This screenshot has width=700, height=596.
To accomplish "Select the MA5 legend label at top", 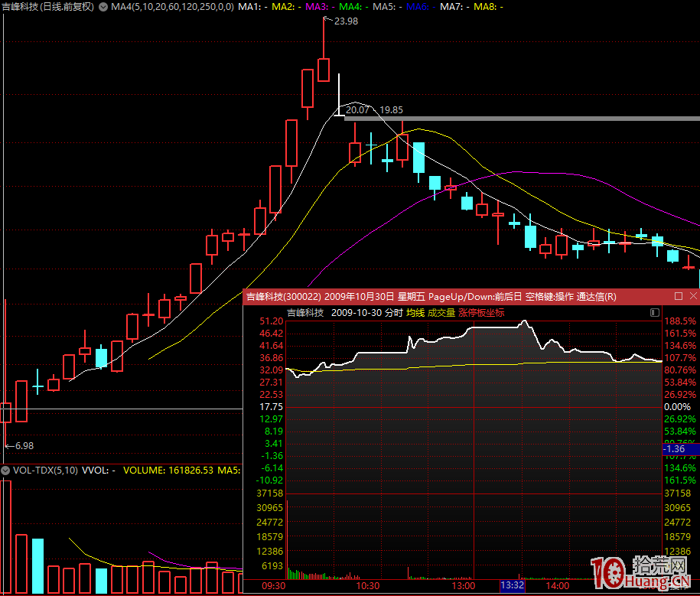I will [x=387, y=7].
